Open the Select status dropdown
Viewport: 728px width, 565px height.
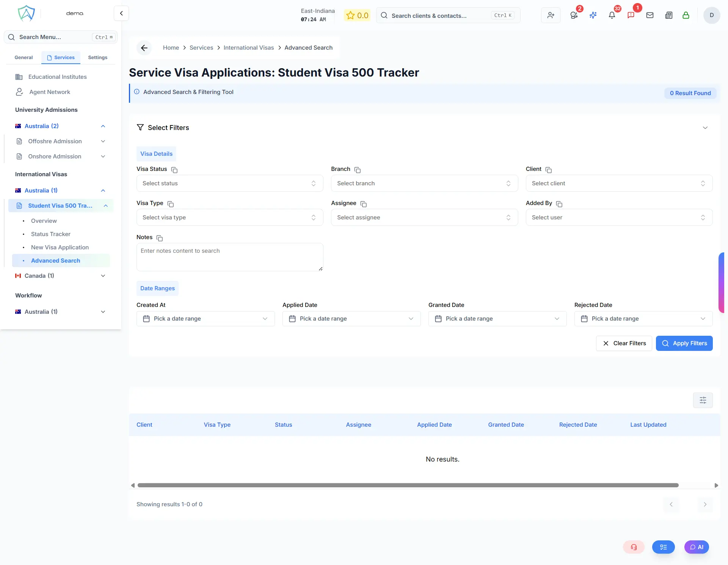[x=229, y=183]
